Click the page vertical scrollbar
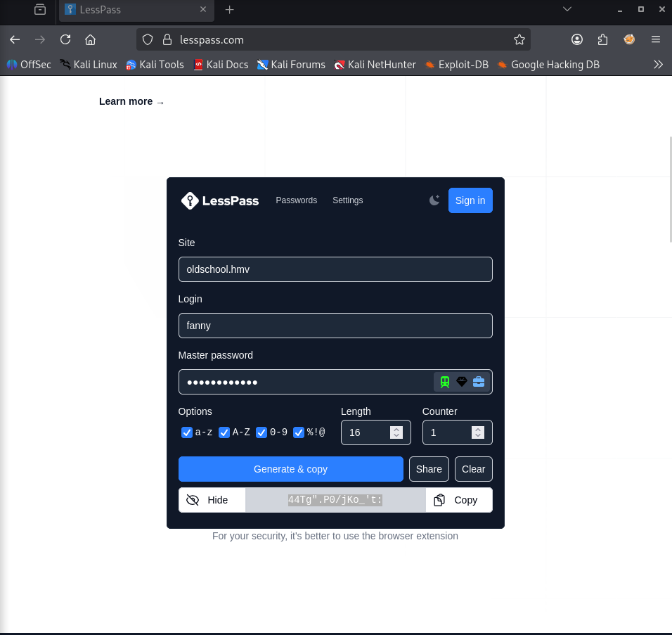Image resolution: width=672 pixels, height=635 pixels. pos(671,189)
